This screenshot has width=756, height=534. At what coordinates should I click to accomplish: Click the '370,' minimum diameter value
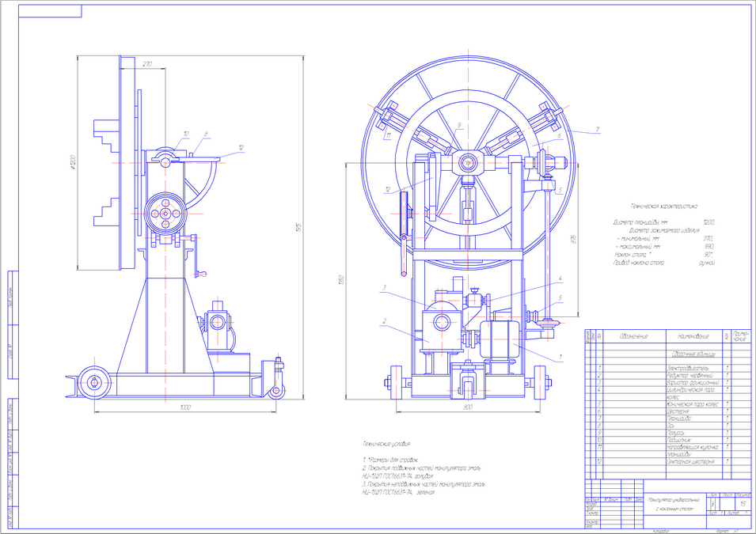pos(709,239)
